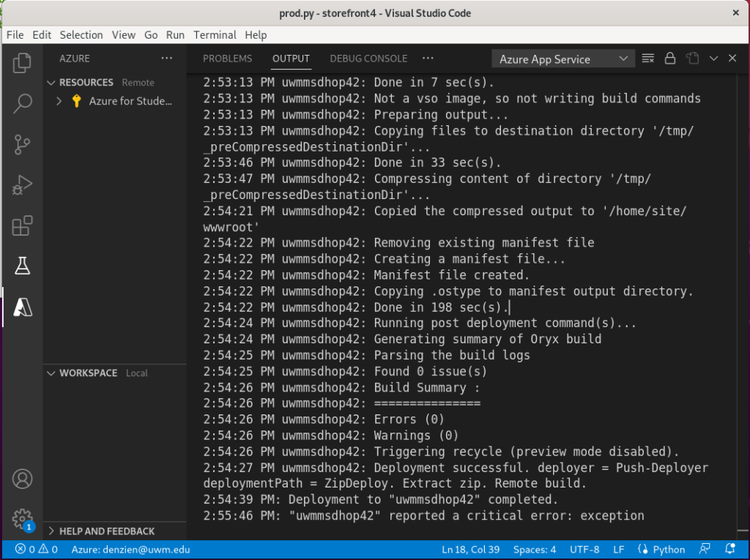Click the Ln 18, Col 39 cursor position

click(x=471, y=549)
